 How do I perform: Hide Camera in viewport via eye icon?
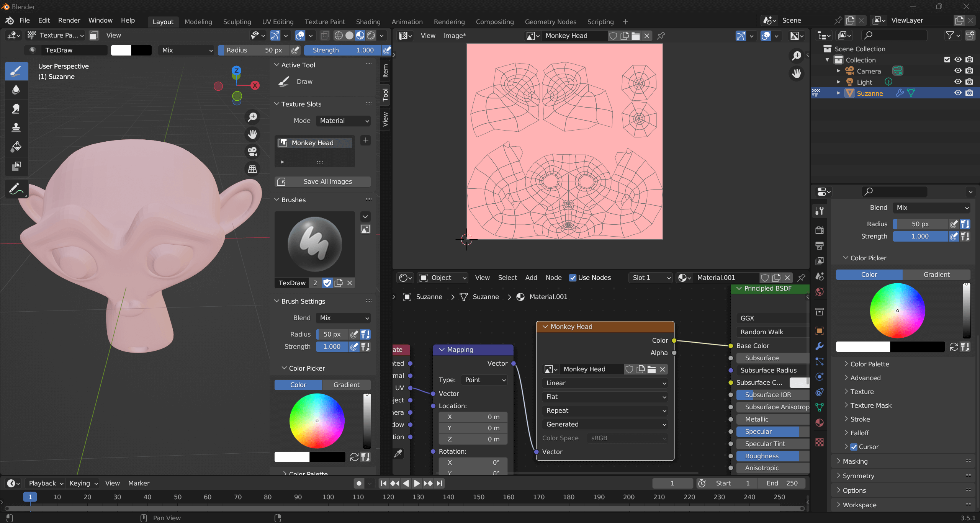[x=958, y=71]
